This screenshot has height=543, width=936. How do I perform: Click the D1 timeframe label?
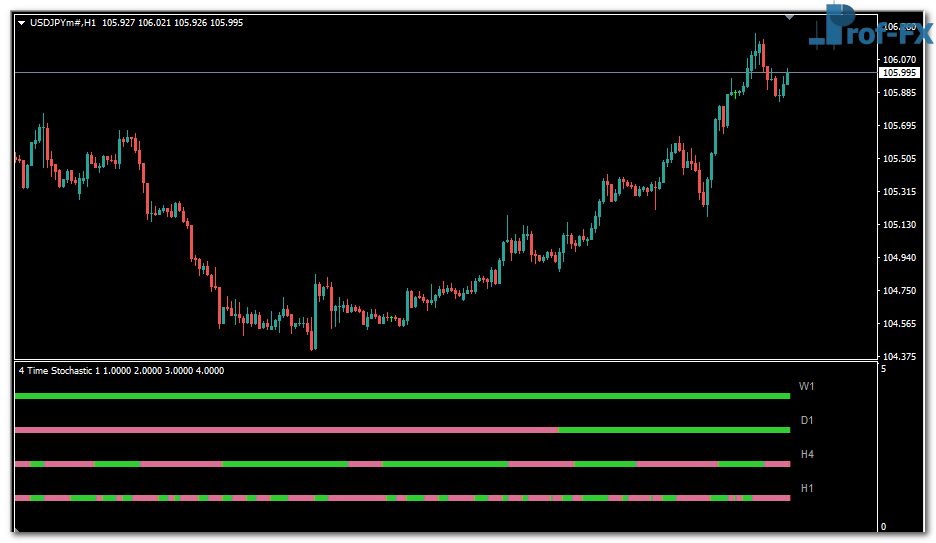(x=807, y=420)
